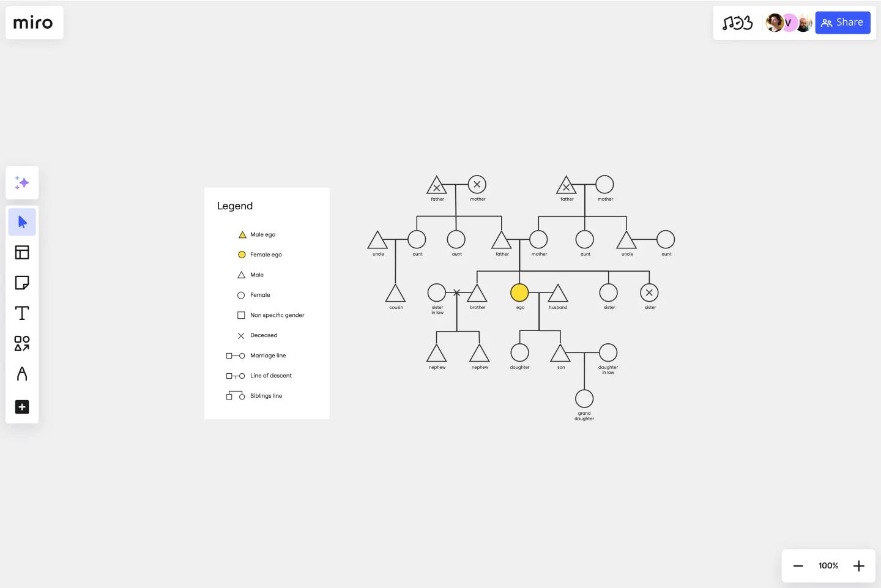Select the sticky note tool

click(22, 283)
